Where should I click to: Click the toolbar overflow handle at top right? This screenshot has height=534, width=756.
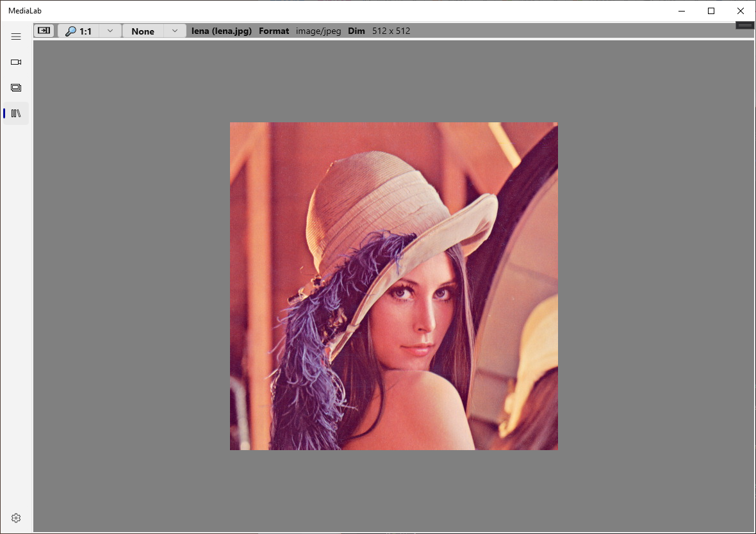coord(744,25)
